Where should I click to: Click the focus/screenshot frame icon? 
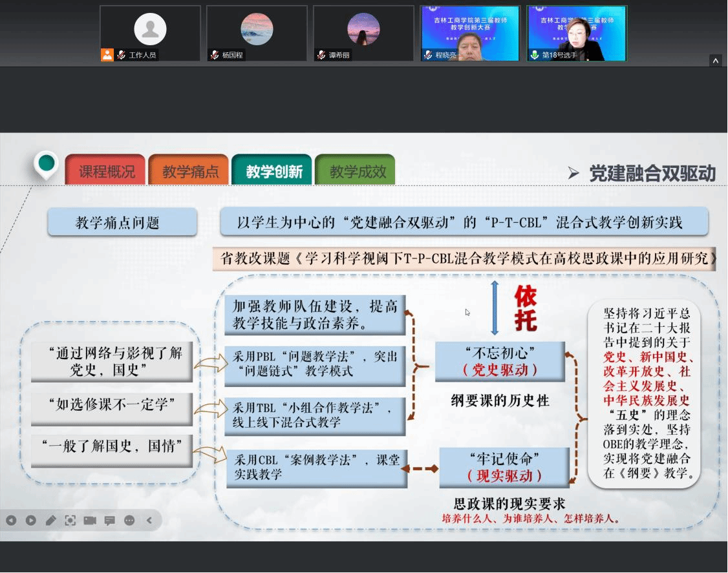[x=70, y=520]
